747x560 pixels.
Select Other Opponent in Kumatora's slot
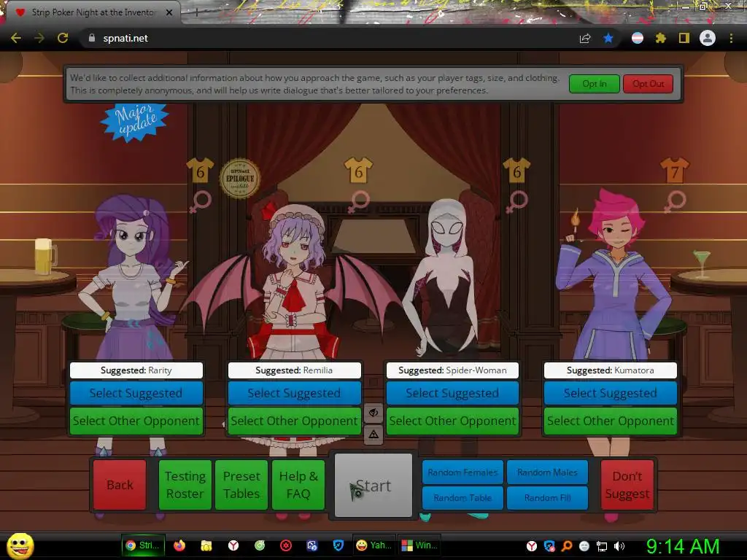click(611, 421)
